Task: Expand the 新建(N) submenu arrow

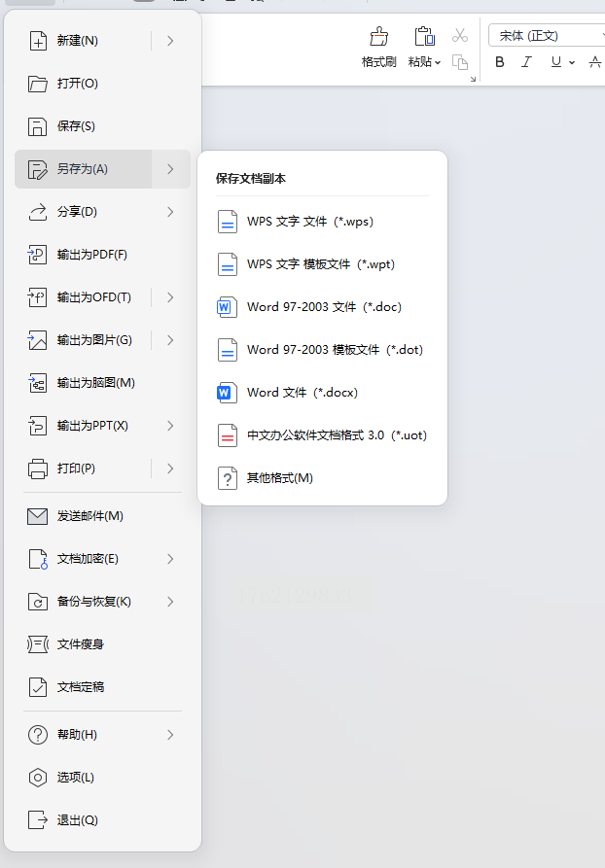Action: click(x=170, y=41)
